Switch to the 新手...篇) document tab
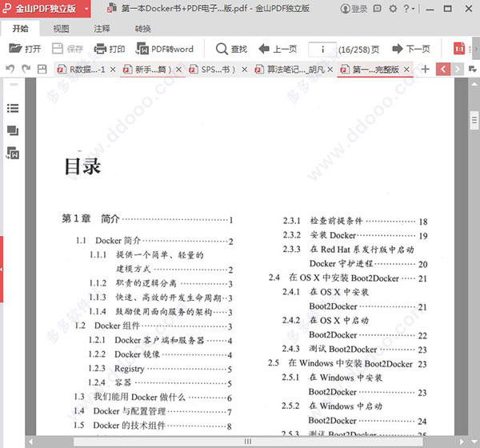 [148, 70]
